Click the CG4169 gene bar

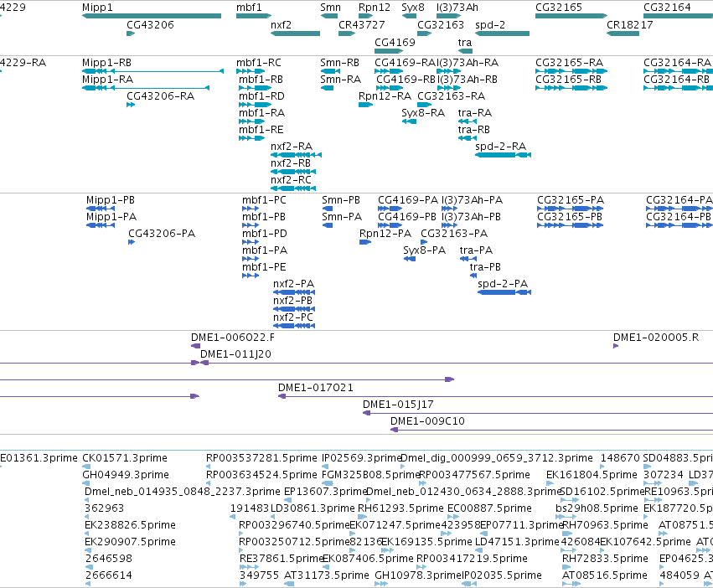coord(389,50)
